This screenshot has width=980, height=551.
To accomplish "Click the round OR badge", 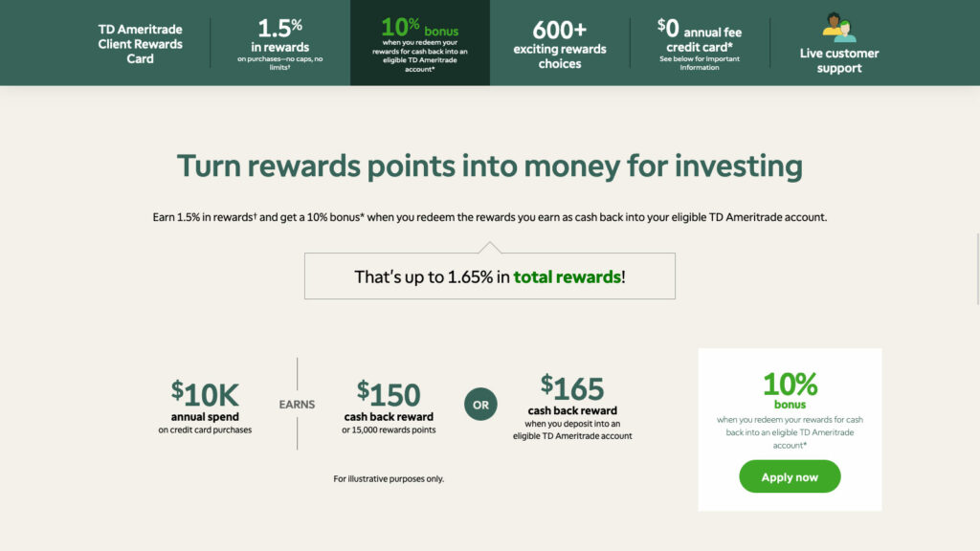I will pyautogui.click(x=480, y=405).
